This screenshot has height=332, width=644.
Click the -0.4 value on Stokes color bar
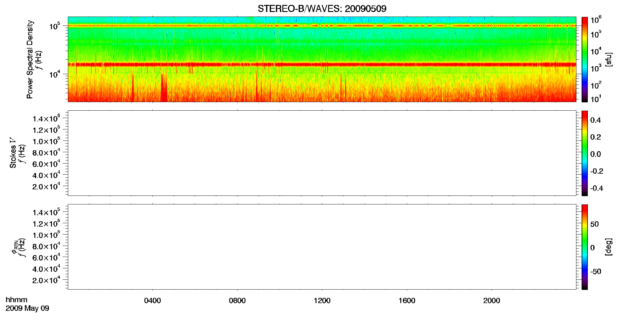[597, 188]
